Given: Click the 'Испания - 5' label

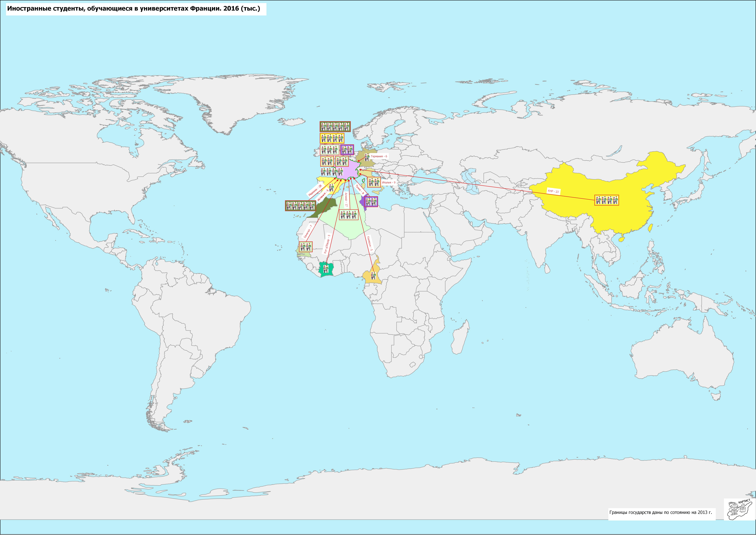Looking at the screenshot, I should tap(323, 195).
